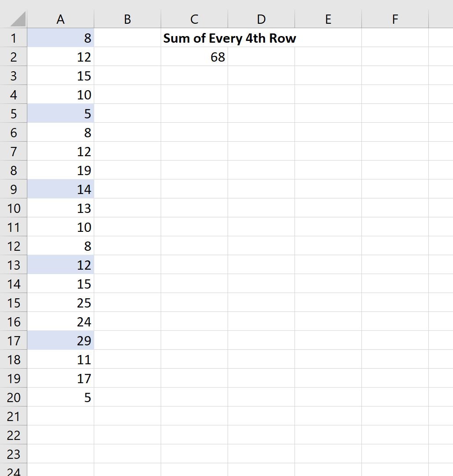453x476 pixels.
Task: Select column D header
Action: pyautogui.click(x=261, y=19)
